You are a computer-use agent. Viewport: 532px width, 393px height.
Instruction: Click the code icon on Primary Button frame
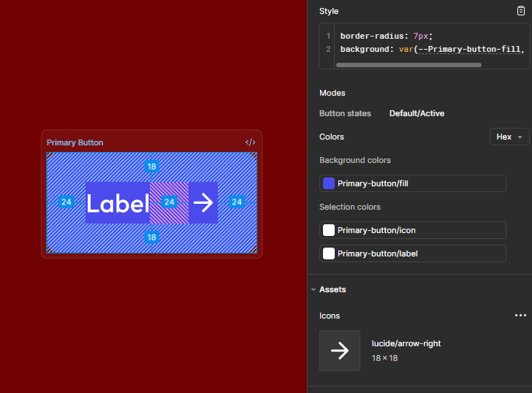250,142
